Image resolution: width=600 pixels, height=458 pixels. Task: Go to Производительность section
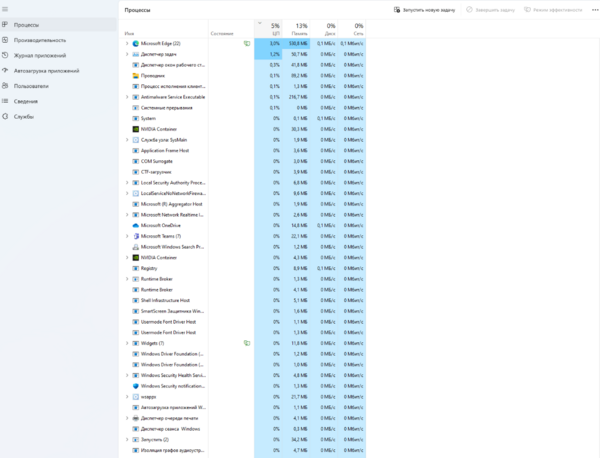click(40, 40)
